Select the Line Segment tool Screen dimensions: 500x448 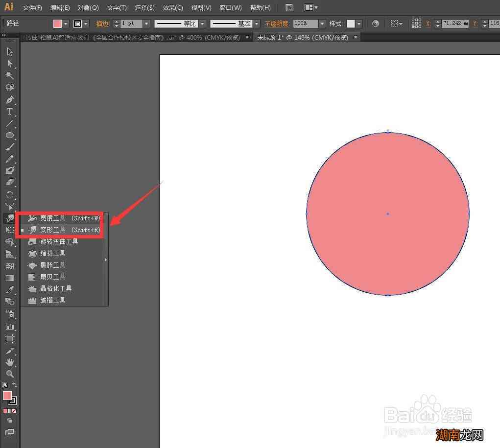(10, 123)
